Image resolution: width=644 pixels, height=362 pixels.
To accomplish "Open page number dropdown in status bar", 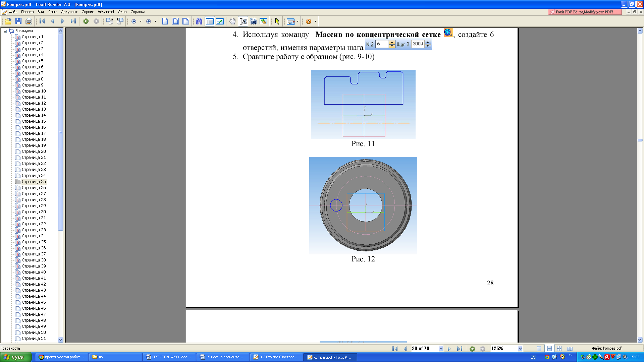I will tap(441, 349).
